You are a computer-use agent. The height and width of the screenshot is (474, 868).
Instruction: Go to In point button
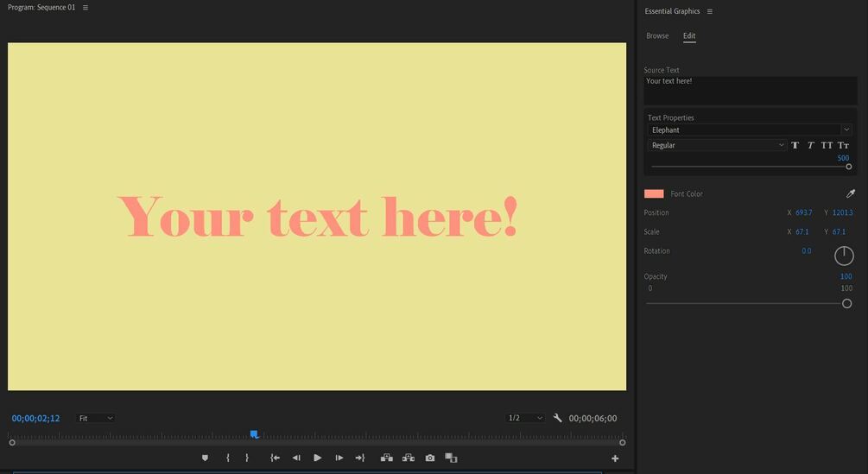pos(275,458)
